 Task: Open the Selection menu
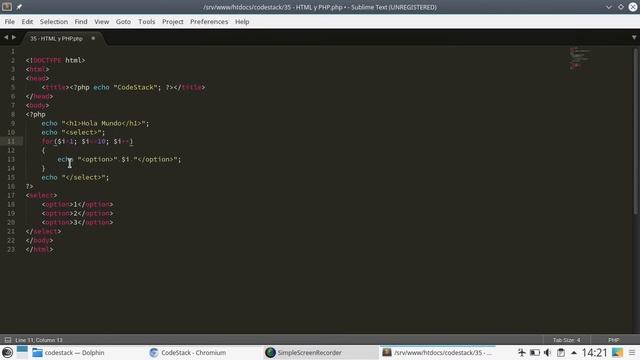(53, 22)
